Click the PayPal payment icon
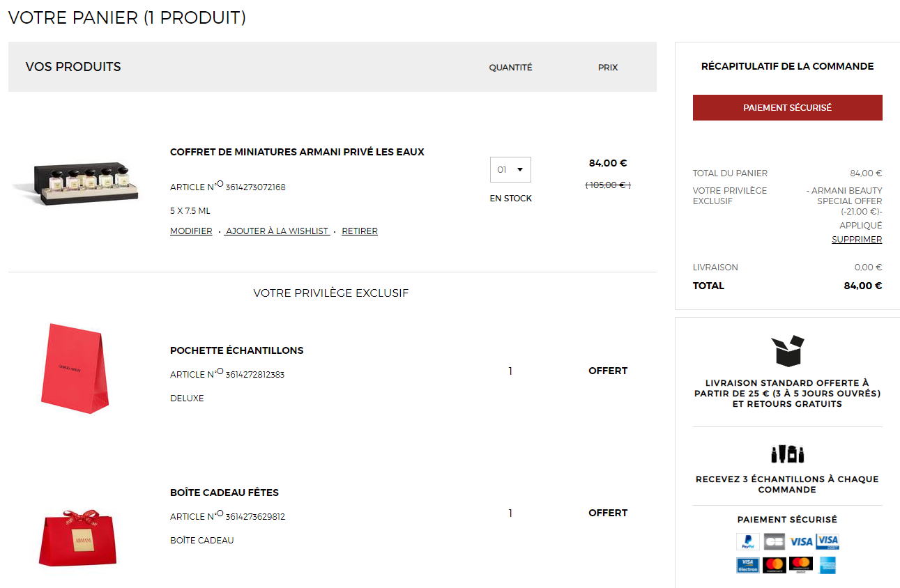Viewport: 900px width, 588px height. (x=748, y=541)
